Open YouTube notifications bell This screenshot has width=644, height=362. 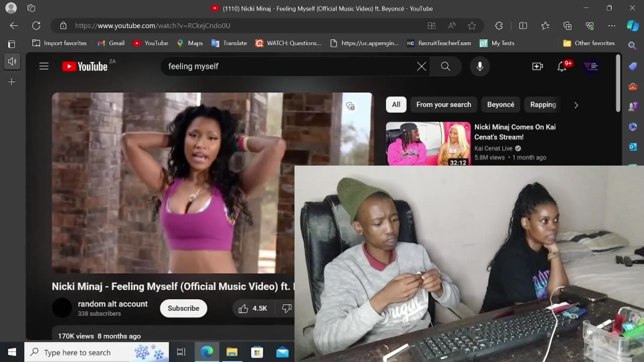tap(562, 66)
